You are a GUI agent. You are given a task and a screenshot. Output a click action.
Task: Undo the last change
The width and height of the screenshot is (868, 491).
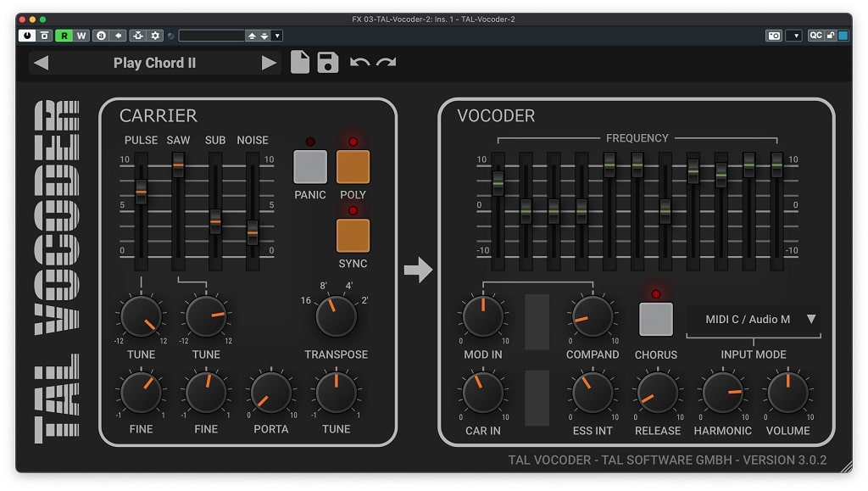[x=359, y=63]
